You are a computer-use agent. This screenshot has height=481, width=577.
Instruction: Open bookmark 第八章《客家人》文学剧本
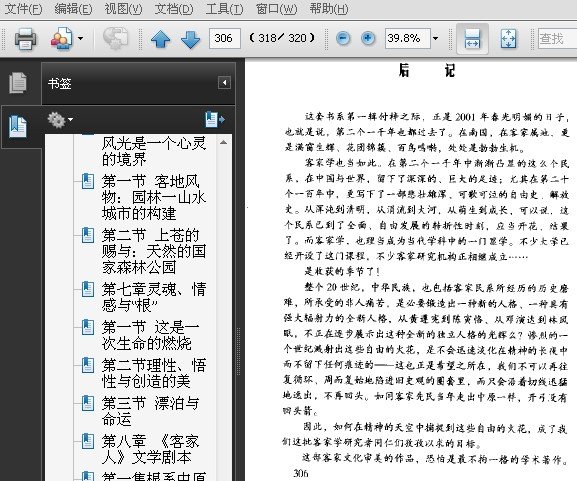(x=151, y=449)
